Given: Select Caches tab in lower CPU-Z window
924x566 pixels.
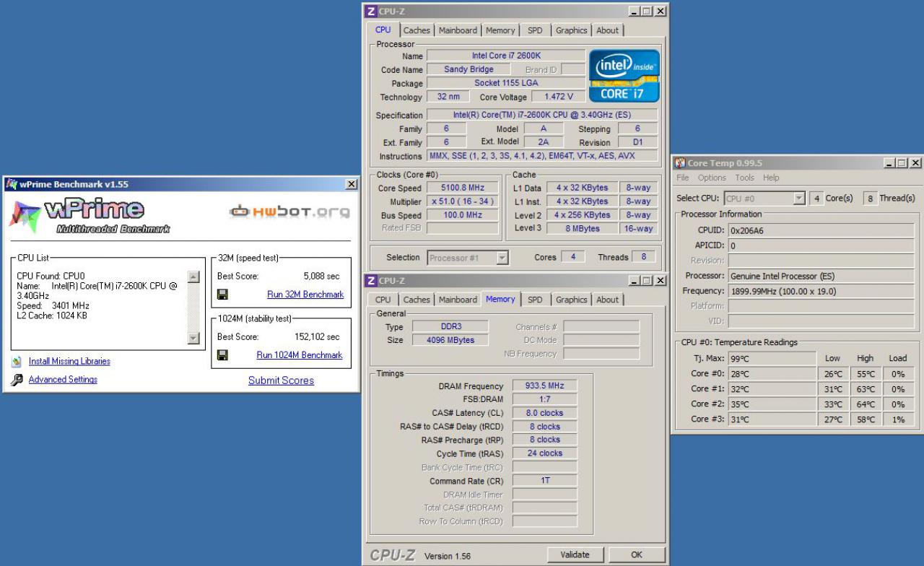Looking at the screenshot, I should 417,300.
